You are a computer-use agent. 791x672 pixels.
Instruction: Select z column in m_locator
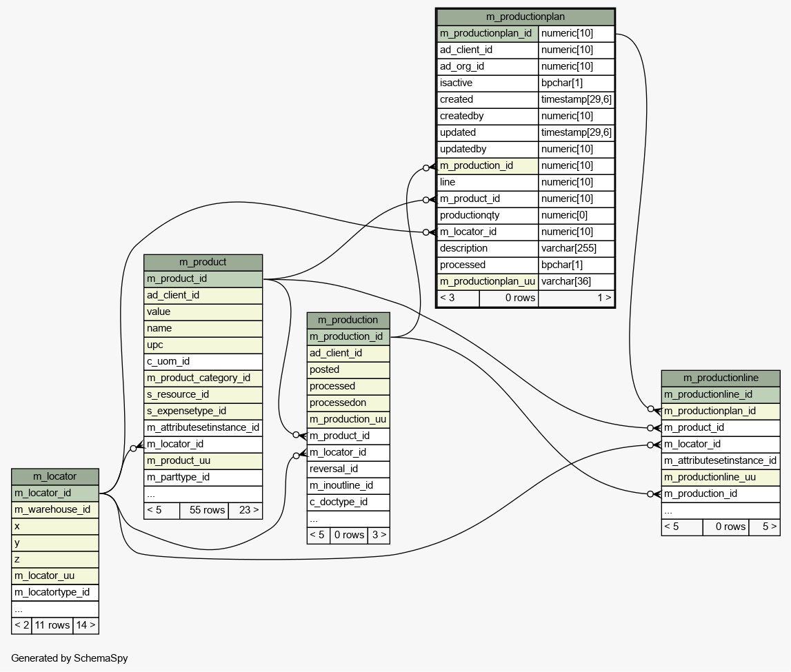(55, 560)
